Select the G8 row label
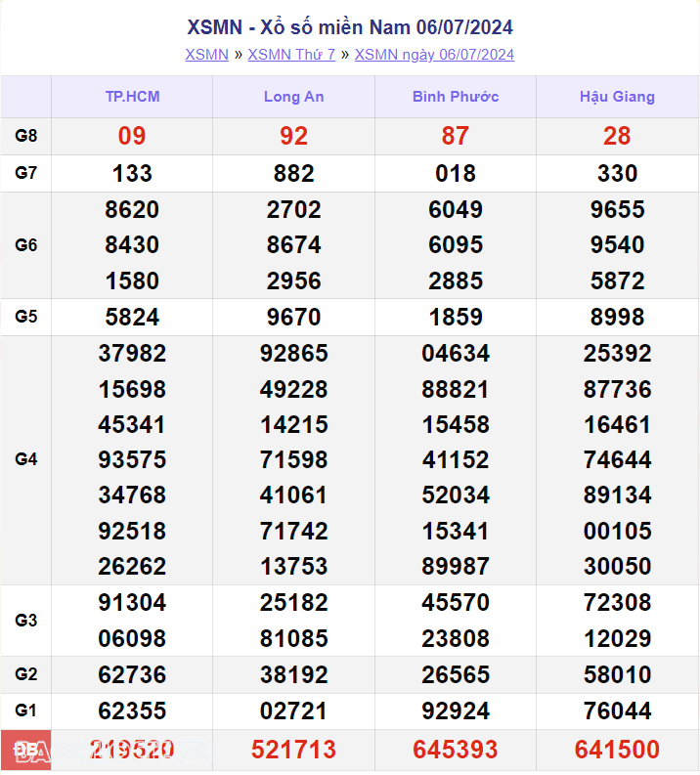 pos(26,137)
